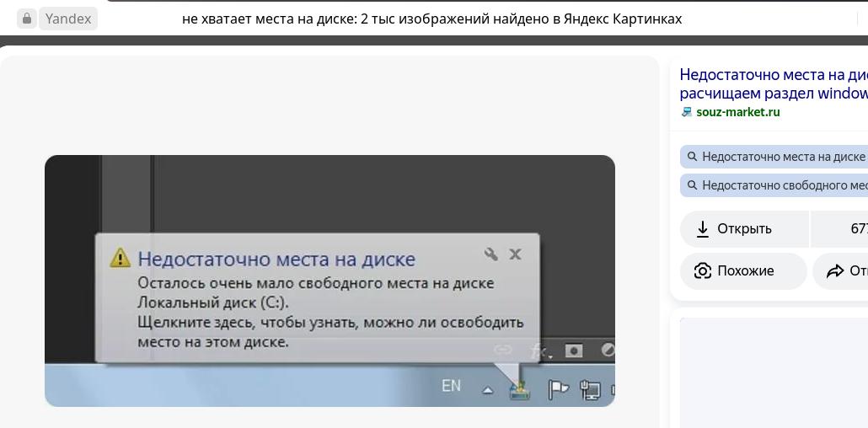
Task: Open the 'Недостаточно места на диске' title link
Action: tap(774, 83)
